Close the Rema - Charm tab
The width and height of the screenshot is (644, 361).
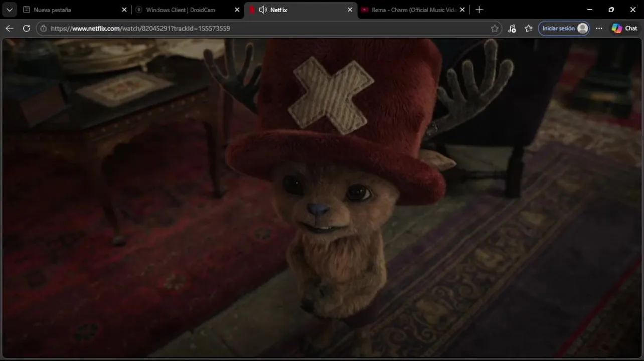462,10
